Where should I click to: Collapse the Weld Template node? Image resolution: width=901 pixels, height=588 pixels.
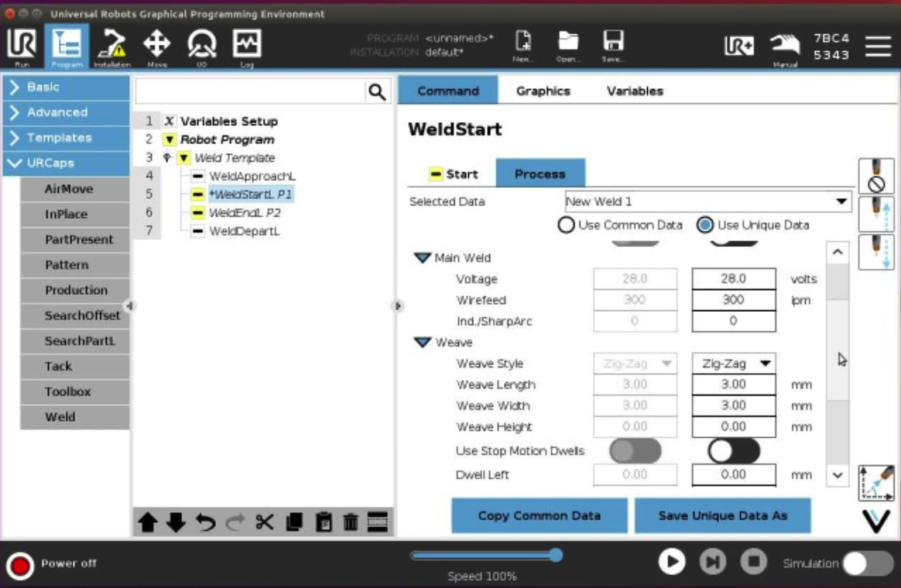[x=183, y=158]
